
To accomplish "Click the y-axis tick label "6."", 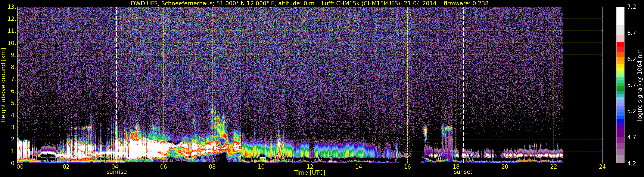I will (x=13, y=91).
